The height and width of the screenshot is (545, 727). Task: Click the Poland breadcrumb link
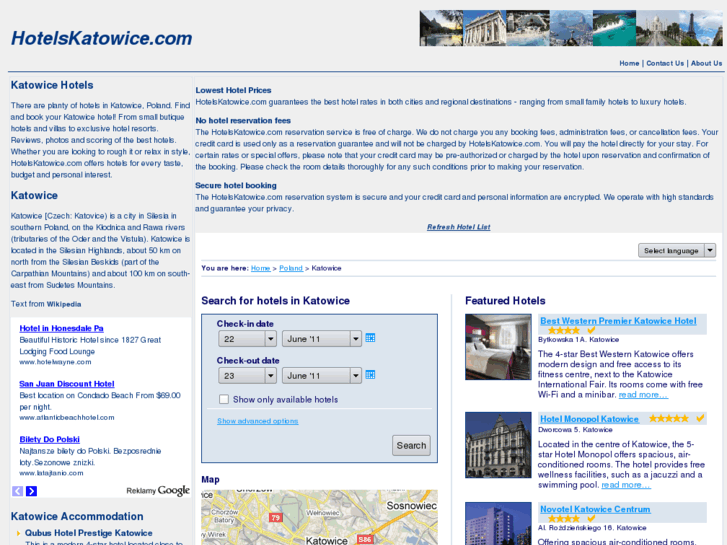coord(291,268)
